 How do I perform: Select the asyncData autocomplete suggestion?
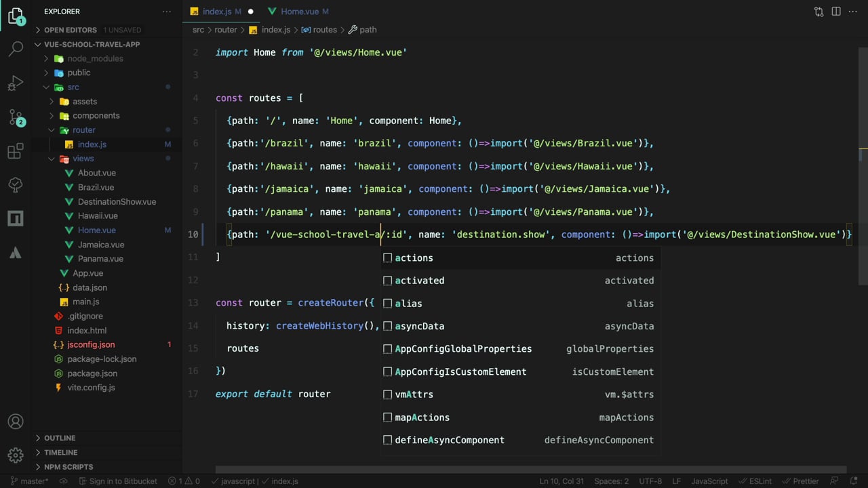tap(520, 326)
